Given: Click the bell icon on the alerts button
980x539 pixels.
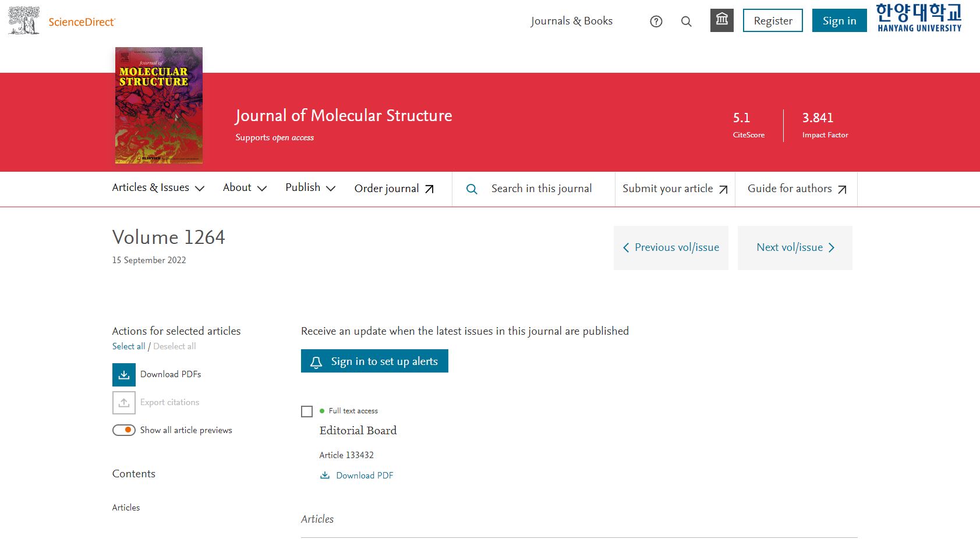Looking at the screenshot, I should 316,362.
